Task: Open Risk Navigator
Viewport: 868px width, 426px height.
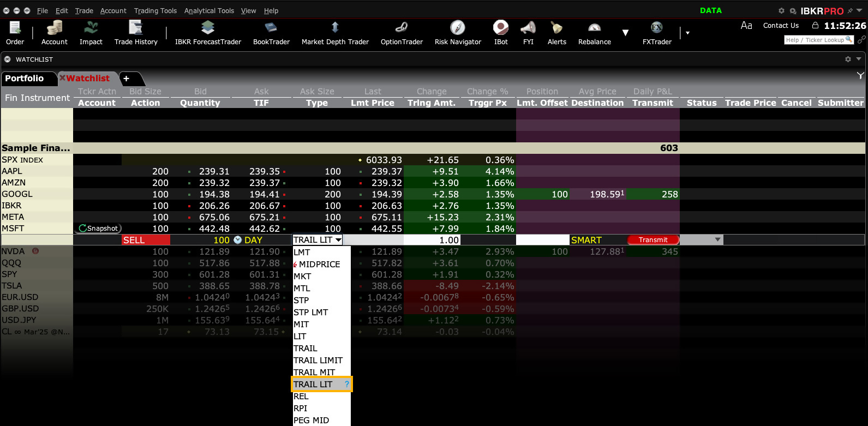Action: [458, 33]
